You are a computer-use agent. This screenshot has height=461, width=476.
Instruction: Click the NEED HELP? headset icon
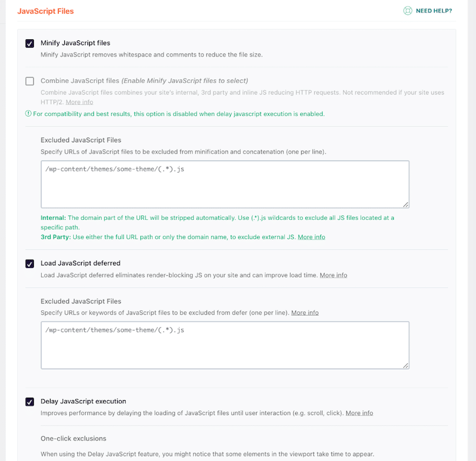click(408, 11)
